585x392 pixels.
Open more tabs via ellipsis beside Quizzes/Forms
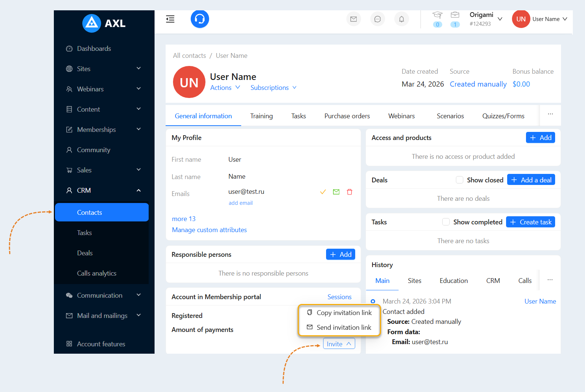pos(550,114)
